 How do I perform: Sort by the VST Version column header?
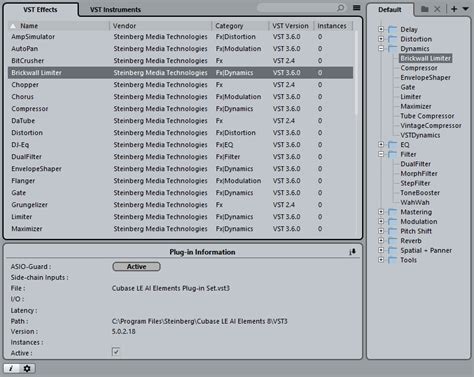pos(291,26)
